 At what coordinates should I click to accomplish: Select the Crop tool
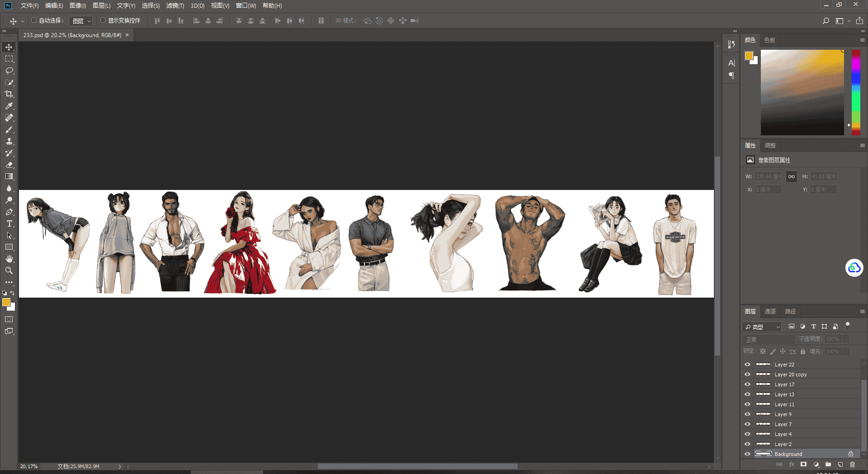click(x=9, y=94)
